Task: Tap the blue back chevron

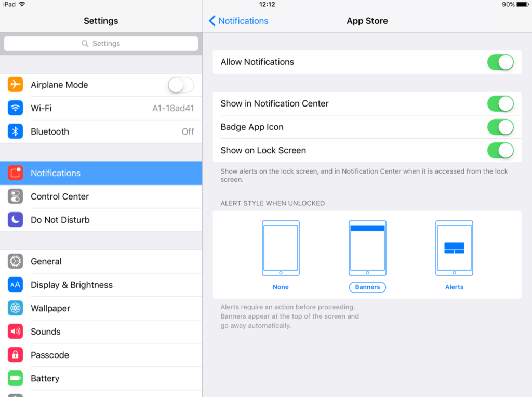Action: click(x=212, y=21)
